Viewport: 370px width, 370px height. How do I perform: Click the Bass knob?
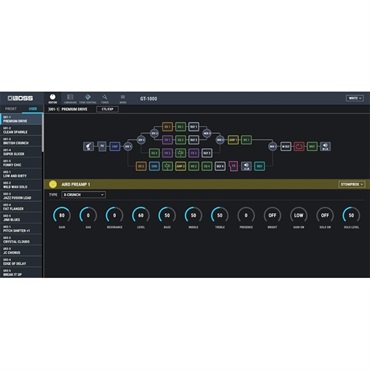click(x=167, y=215)
